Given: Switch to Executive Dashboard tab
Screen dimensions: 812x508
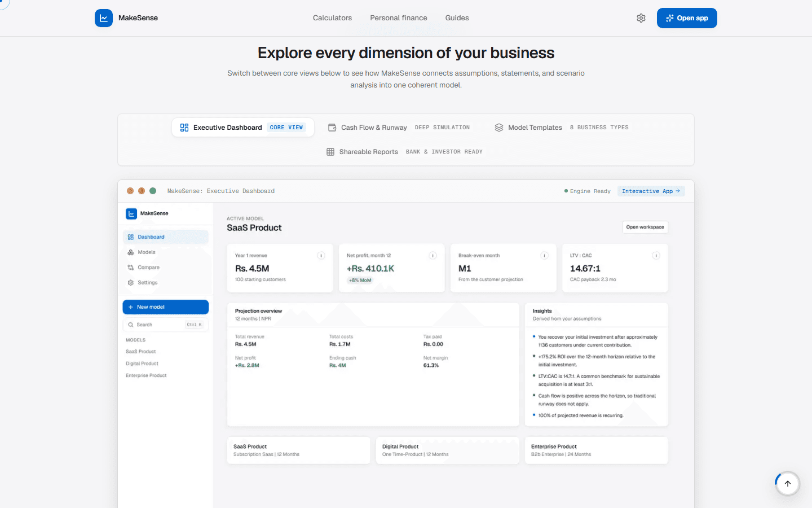Looking at the screenshot, I should pyautogui.click(x=242, y=128).
